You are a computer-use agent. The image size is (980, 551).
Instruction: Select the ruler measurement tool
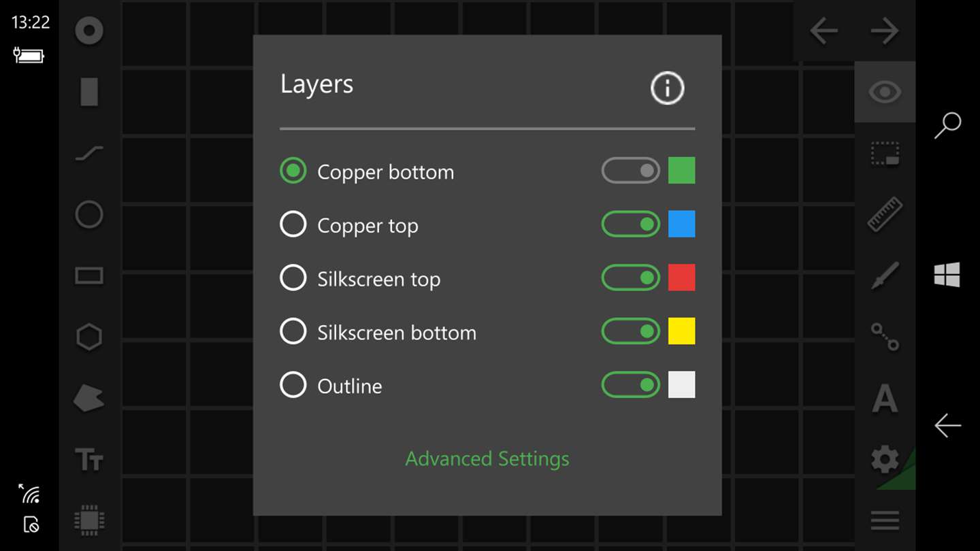885,214
